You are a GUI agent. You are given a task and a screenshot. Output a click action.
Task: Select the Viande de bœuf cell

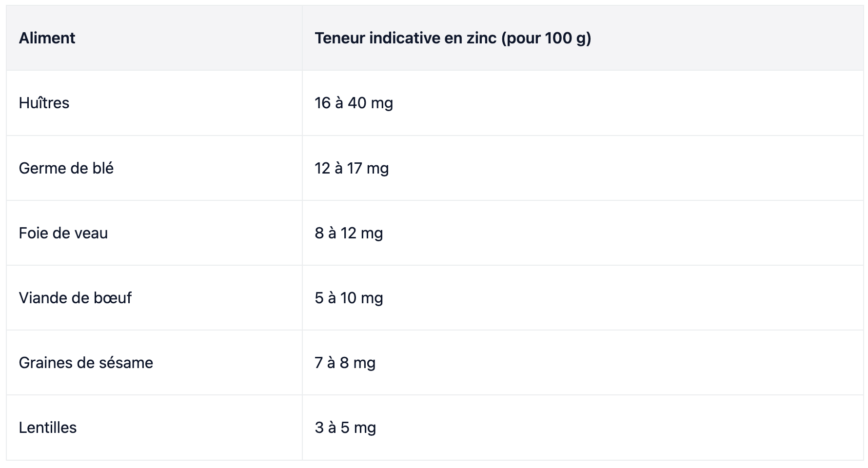154,298
